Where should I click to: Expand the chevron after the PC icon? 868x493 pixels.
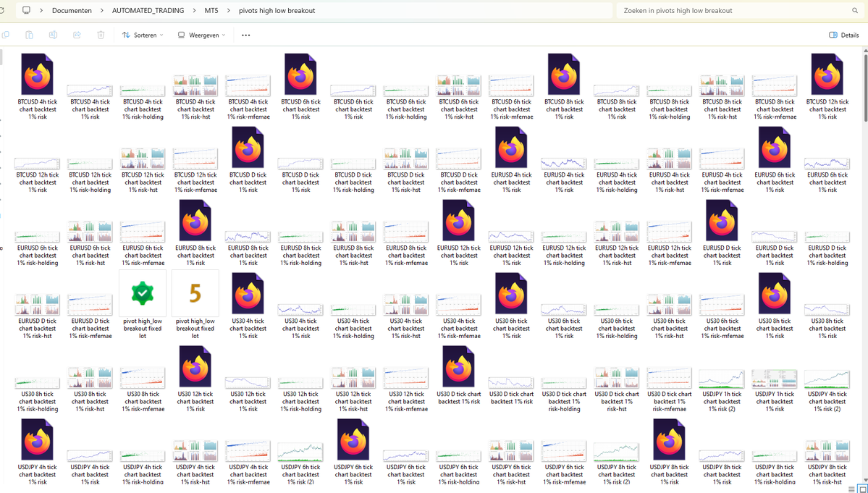[x=41, y=11]
